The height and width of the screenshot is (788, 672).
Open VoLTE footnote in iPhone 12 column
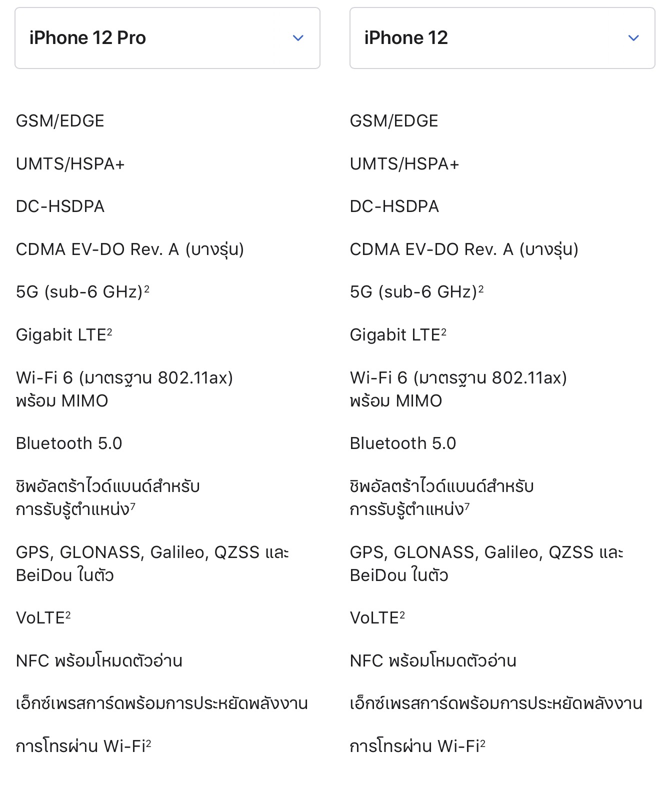[402, 614]
